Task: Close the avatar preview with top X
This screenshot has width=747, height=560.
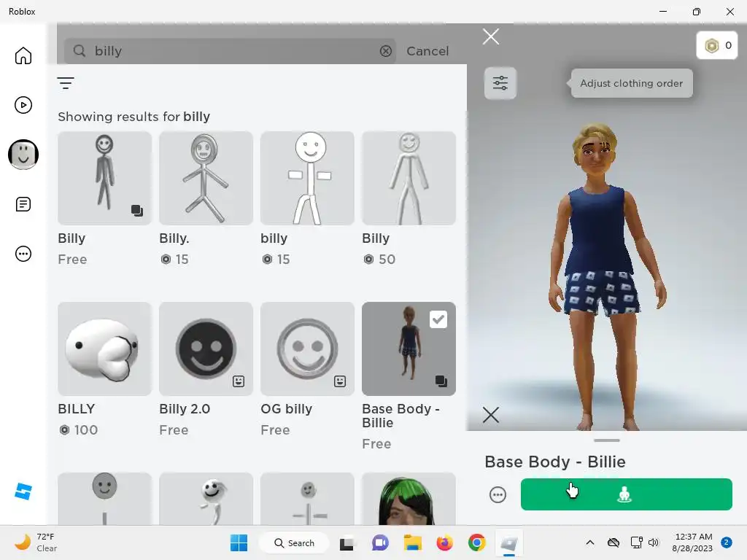Action: coord(491,36)
